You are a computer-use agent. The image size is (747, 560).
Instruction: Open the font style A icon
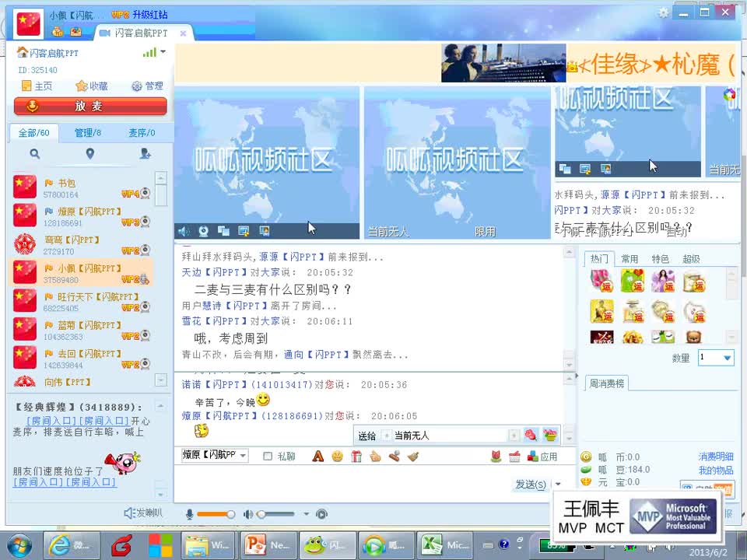317,457
